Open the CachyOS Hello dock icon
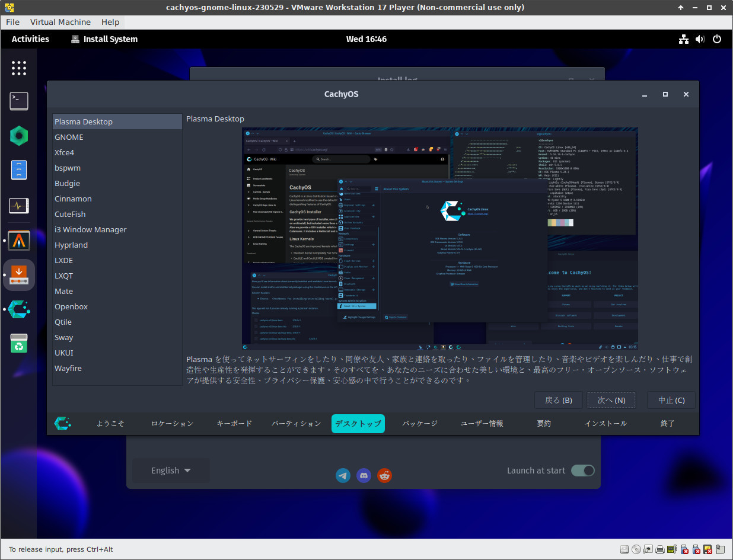 pos(19,309)
